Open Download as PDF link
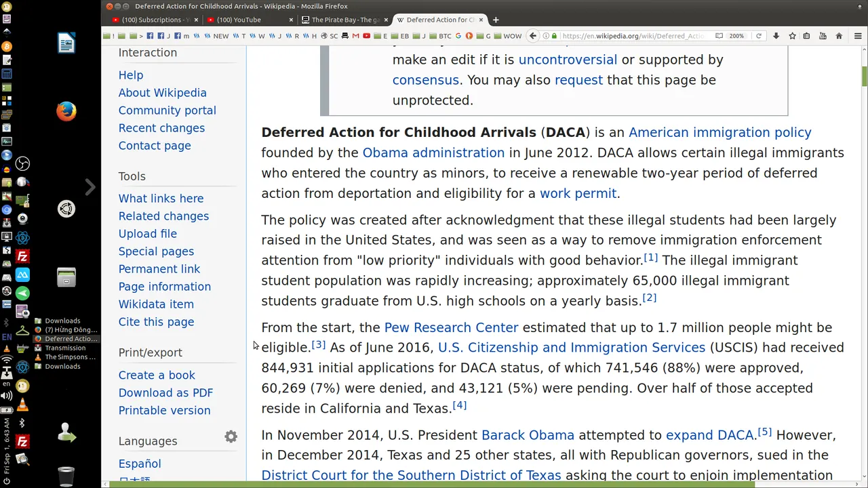Viewport: 868px width, 488px height. click(x=165, y=392)
